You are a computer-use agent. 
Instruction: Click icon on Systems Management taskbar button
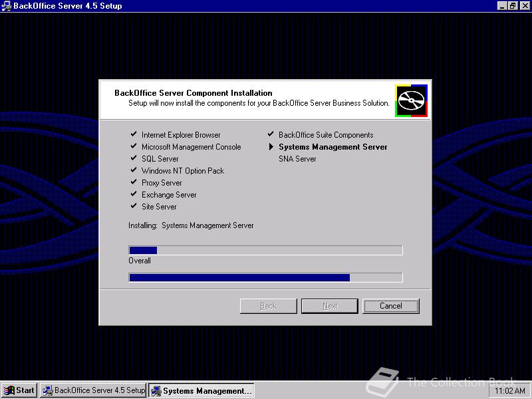coord(156,391)
